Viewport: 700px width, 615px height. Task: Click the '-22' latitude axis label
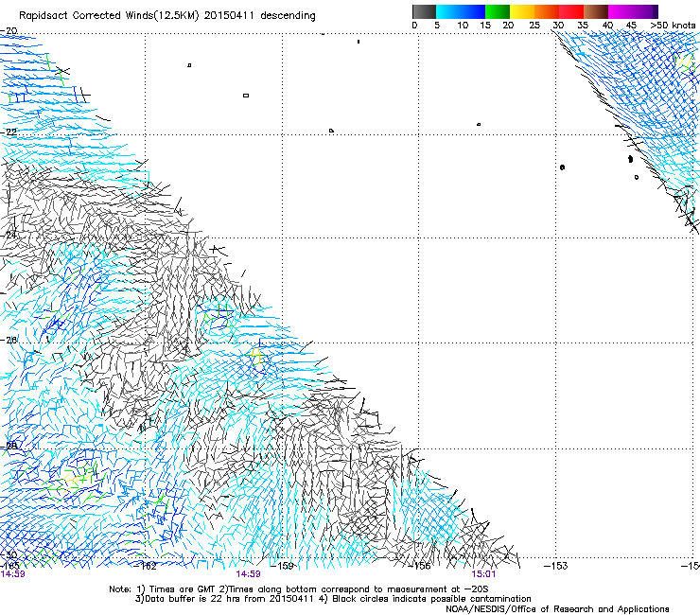click(9, 132)
